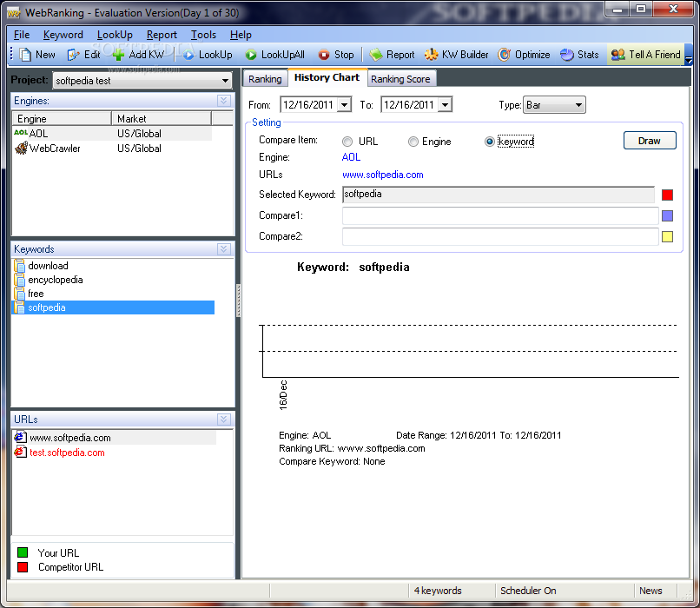Select Engine compare item radio button
700x608 pixels.
413,142
